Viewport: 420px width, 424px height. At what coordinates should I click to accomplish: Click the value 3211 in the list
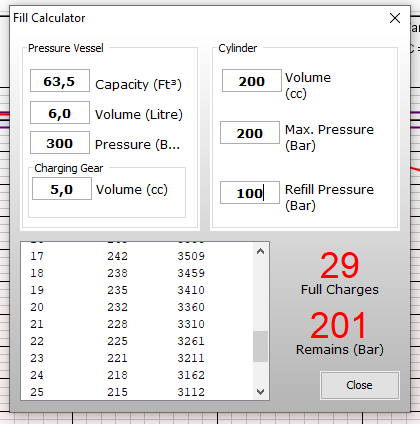191,358
